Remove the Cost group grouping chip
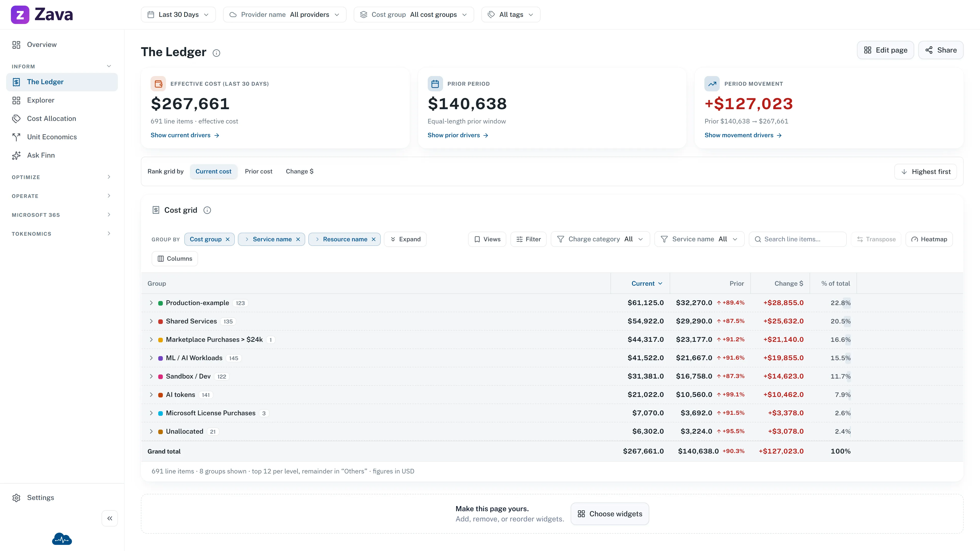980x551 pixels. (227, 239)
